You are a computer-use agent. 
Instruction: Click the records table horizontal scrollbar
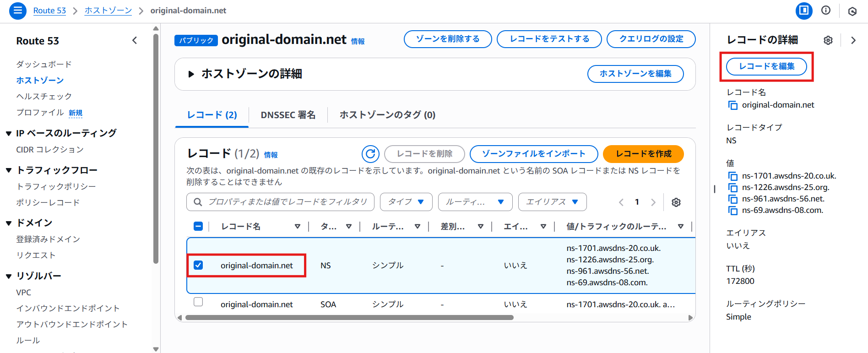[349, 317]
